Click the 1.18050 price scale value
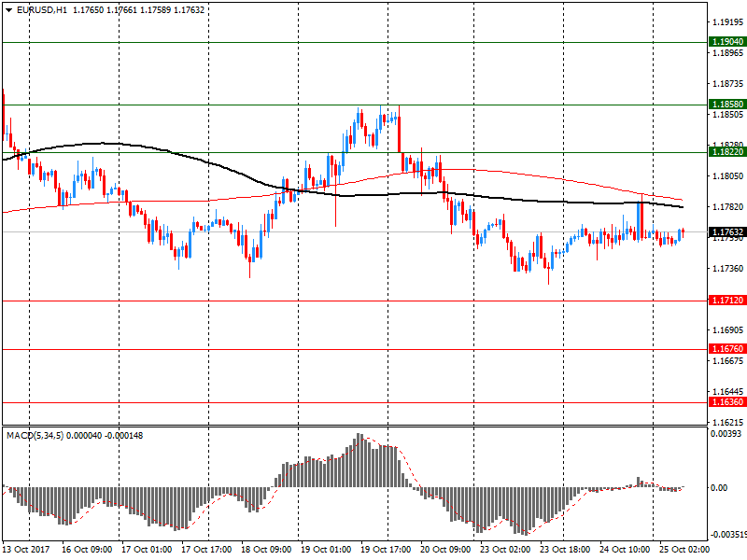 (727, 176)
